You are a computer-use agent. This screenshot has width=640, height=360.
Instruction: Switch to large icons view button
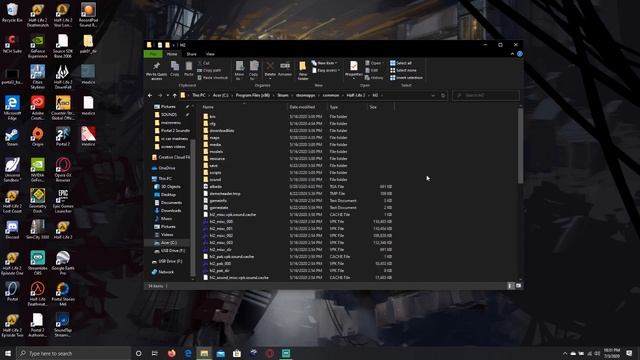pos(518,286)
